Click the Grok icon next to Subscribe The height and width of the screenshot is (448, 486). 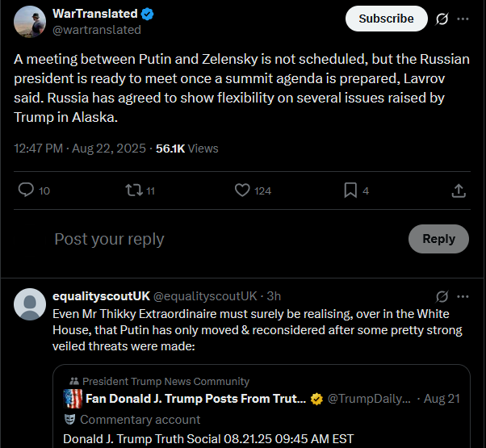point(442,18)
